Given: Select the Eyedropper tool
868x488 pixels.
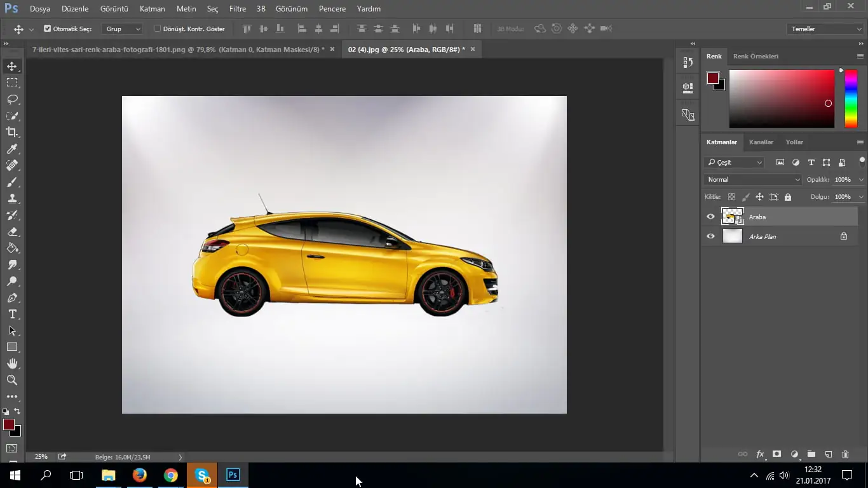Looking at the screenshot, I should (12, 149).
